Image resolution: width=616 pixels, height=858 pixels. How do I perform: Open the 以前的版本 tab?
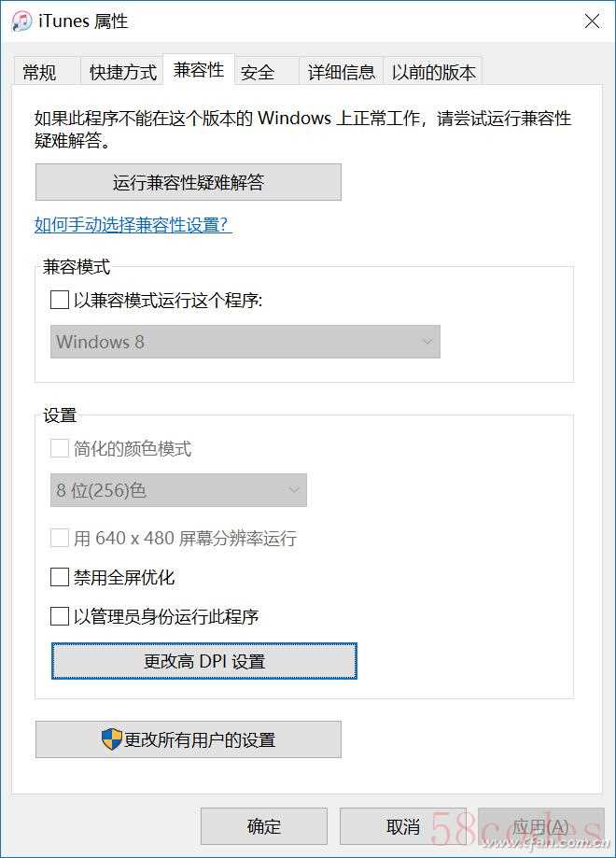tap(433, 72)
